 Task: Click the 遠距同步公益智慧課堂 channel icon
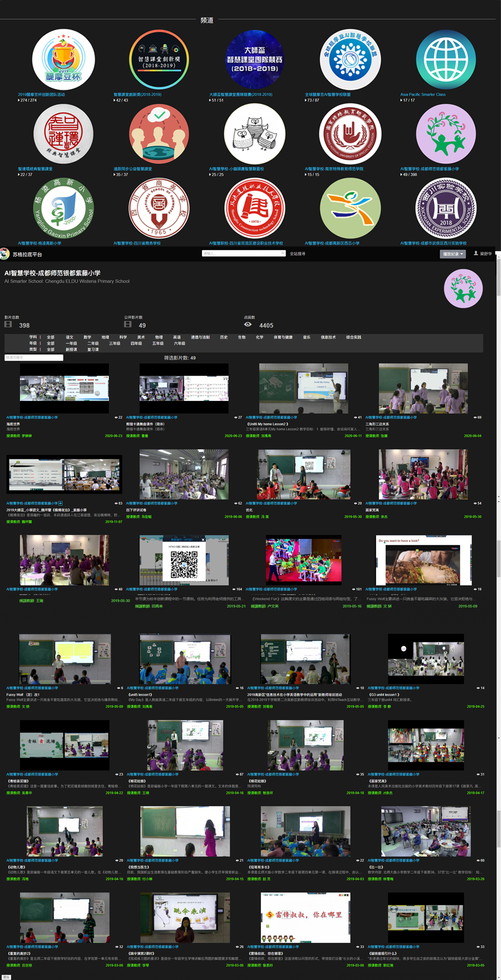click(159, 134)
